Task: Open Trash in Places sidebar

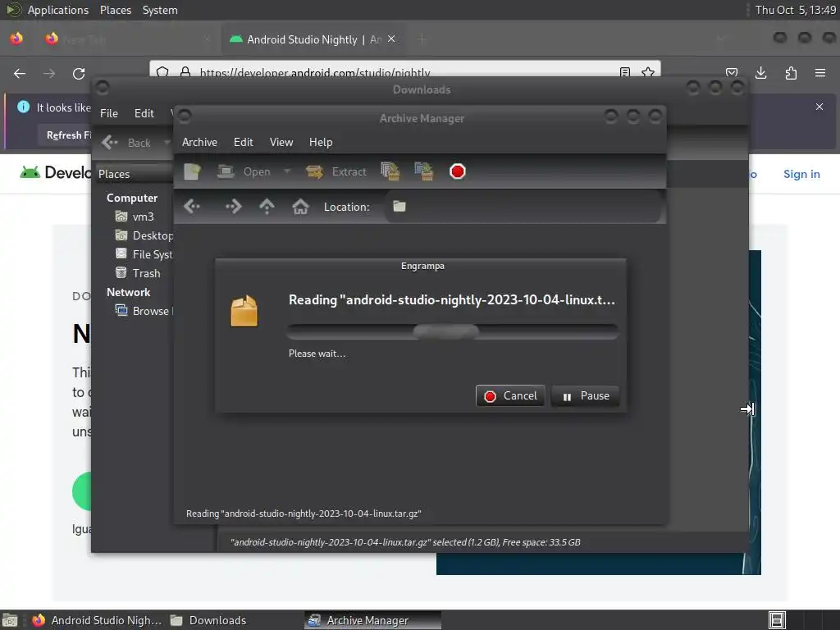Action: click(138, 273)
